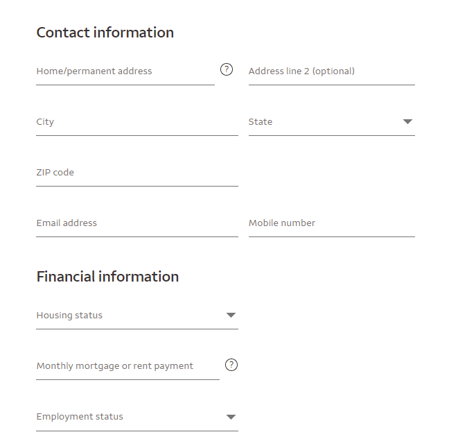Expand Employment status dropdown arrow
Screen dimensions: 476x448
click(x=231, y=417)
